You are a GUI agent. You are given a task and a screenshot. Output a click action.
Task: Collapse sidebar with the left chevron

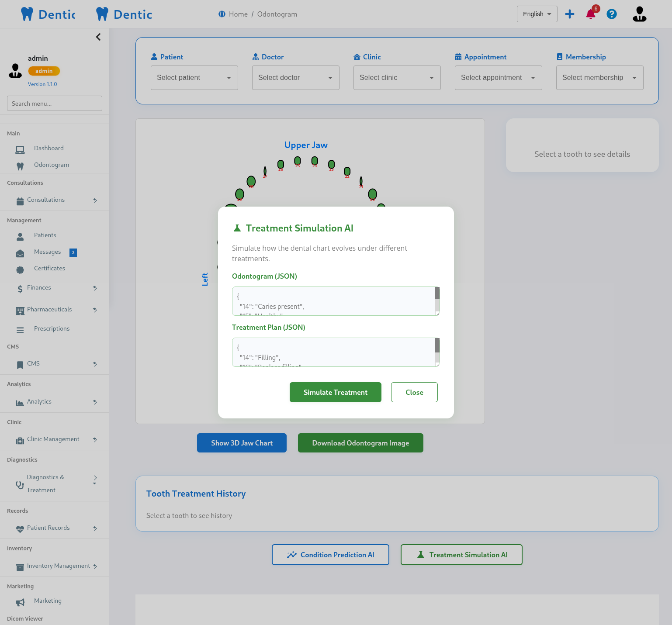tap(98, 37)
